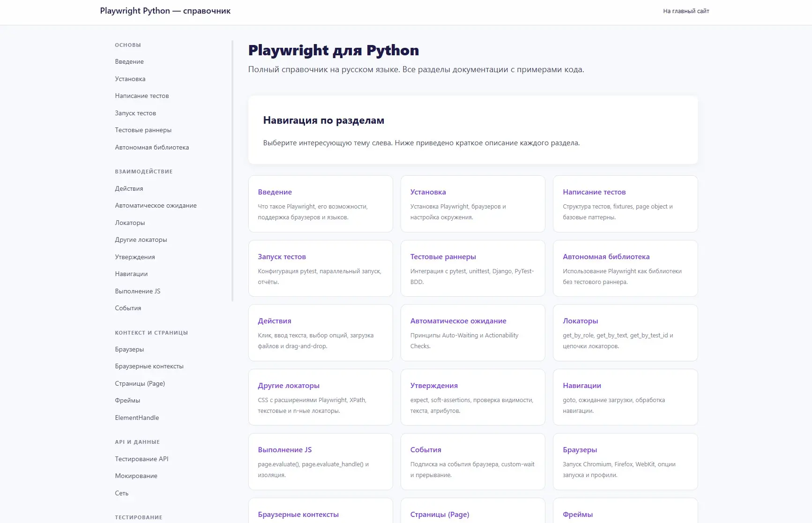Click the 'Страницы (Page)' card title
Screen dimensions: 812x523
440,514
